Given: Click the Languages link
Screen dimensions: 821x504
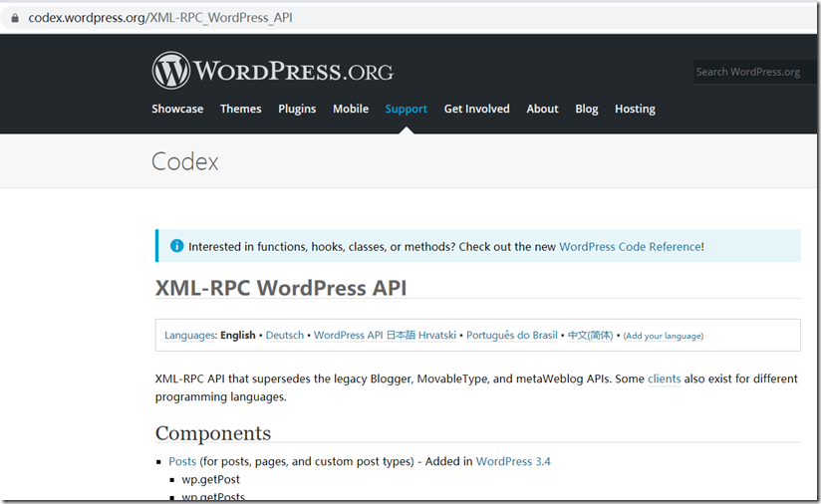Looking at the screenshot, I should 189,336.
